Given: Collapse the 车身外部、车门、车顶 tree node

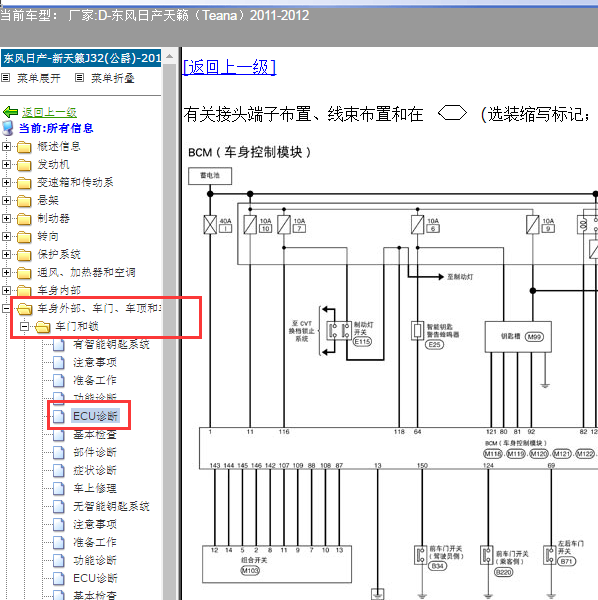Looking at the screenshot, I should point(6,308).
